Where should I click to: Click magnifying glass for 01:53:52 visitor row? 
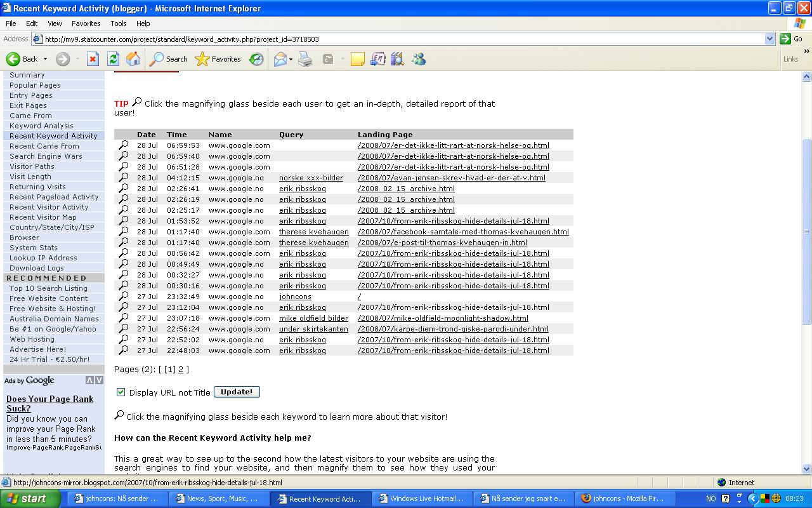[x=123, y=220]
